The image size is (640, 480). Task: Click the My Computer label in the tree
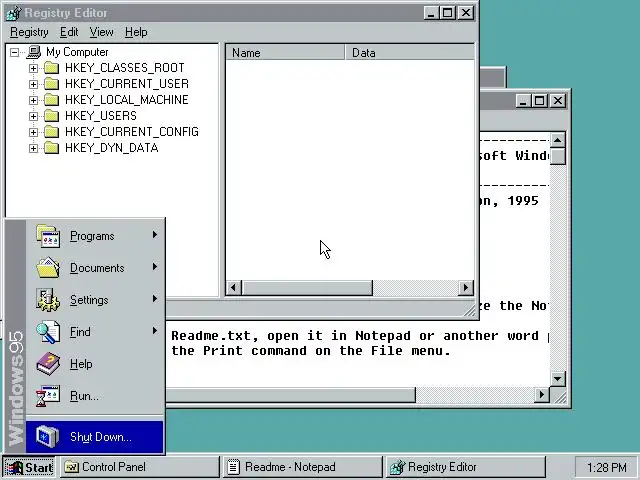(x=77, y=52)
